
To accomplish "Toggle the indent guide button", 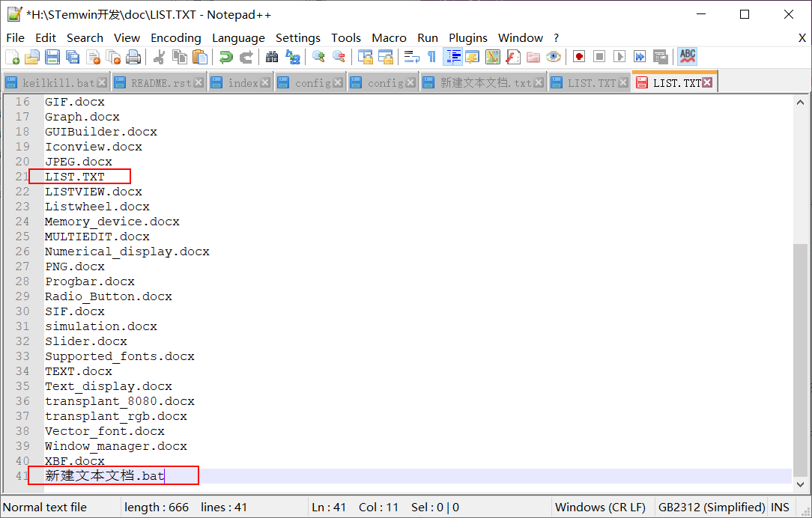I will (x=452, y=57).
